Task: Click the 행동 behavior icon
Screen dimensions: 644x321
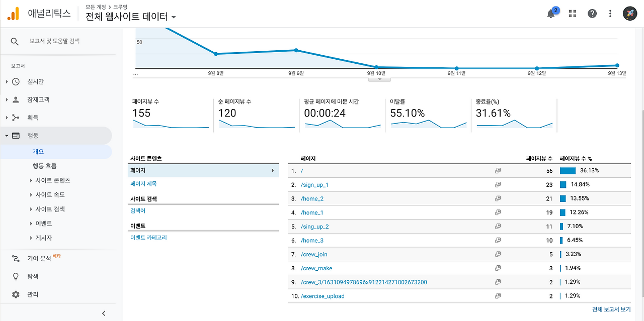Action: 16,136
